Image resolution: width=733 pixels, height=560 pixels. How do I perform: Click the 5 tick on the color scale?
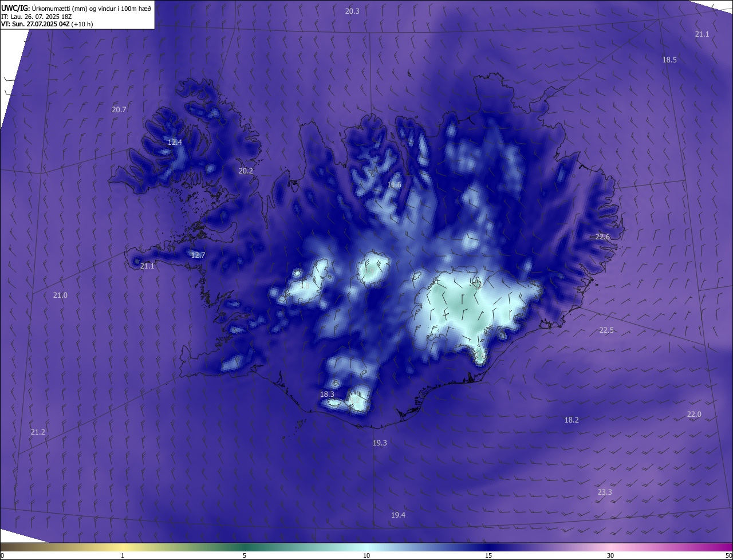[245, 555]
